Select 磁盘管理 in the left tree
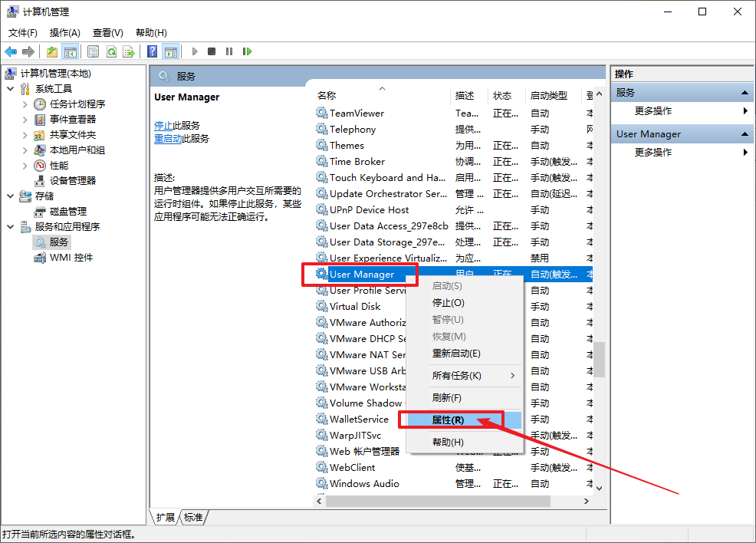Screen dimensions: 756x543 pyautogui.click(x=68, y=211)
